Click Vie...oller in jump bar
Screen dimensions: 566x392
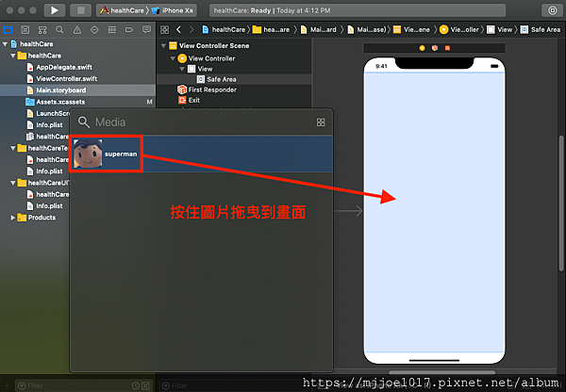point(459,29)
